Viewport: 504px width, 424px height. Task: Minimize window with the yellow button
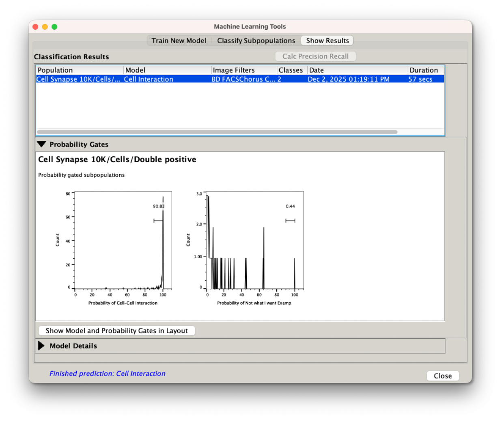pos(45,27)
